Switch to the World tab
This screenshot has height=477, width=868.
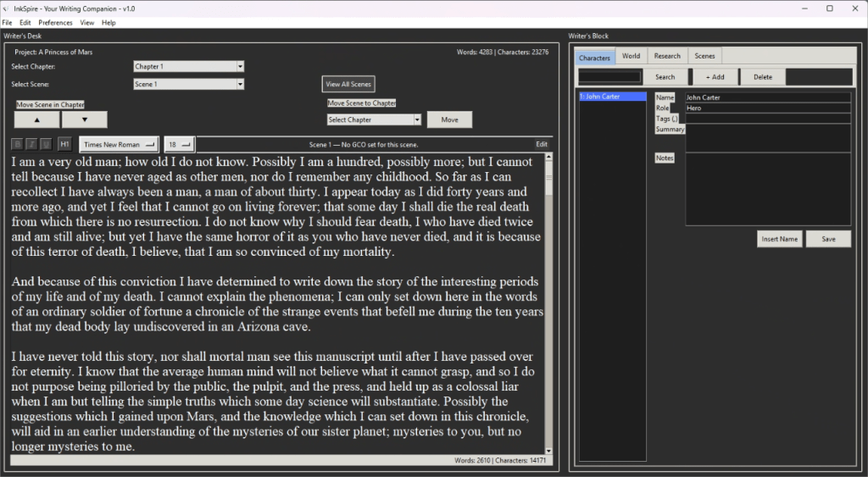(631, 56)
